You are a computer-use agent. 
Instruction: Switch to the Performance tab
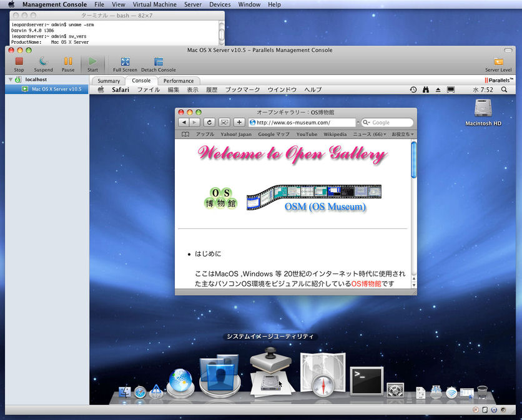pyautogui.click(x=179, y=81)
